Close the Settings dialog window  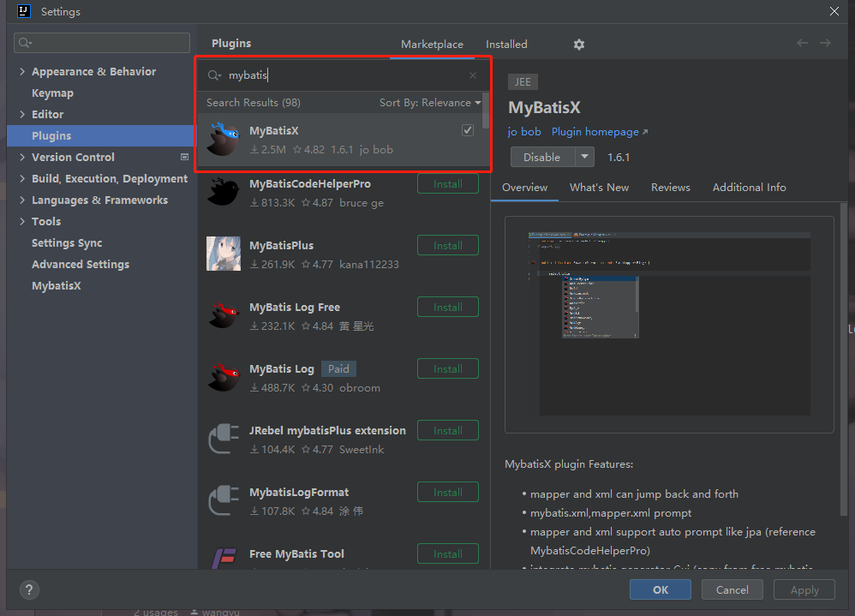(x=834, y=11)
